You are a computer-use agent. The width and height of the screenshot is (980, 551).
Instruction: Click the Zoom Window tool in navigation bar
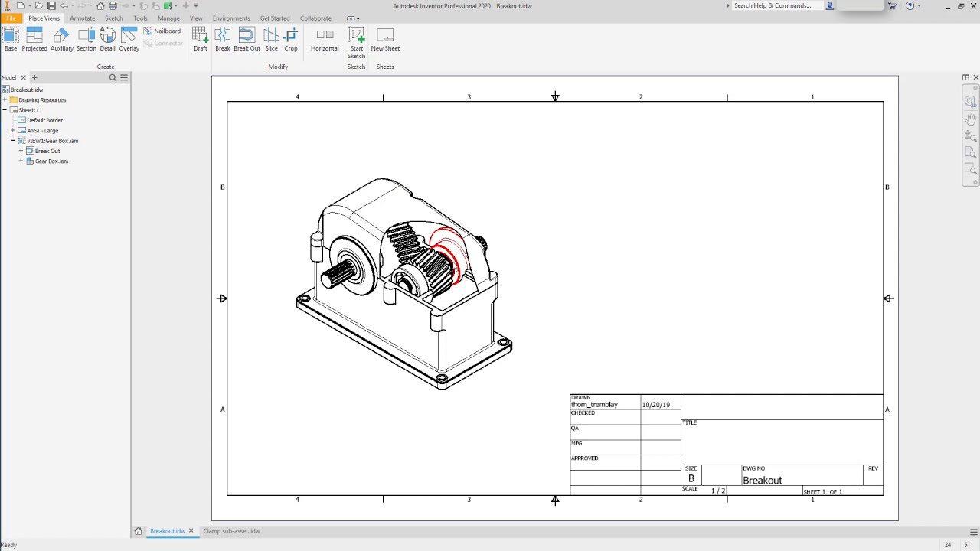[970, 169]
